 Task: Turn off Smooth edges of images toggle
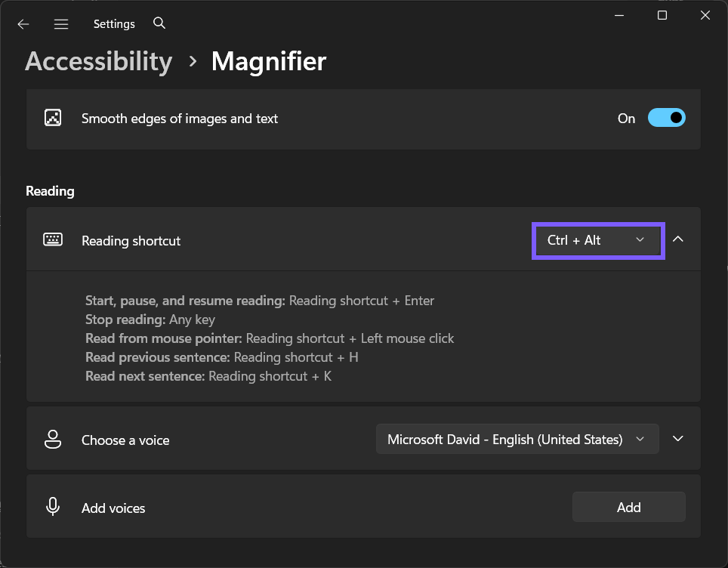666,118
